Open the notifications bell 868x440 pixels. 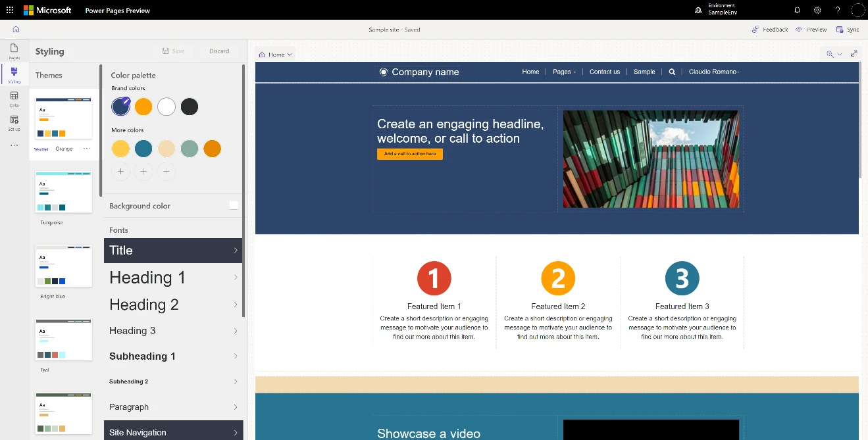[x=796, y=10]
